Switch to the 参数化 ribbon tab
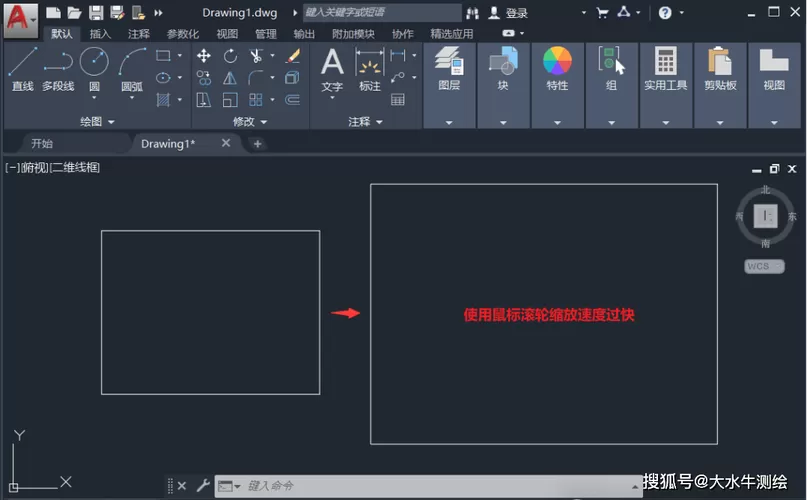807x500 pixels. (x=183, y=34)
